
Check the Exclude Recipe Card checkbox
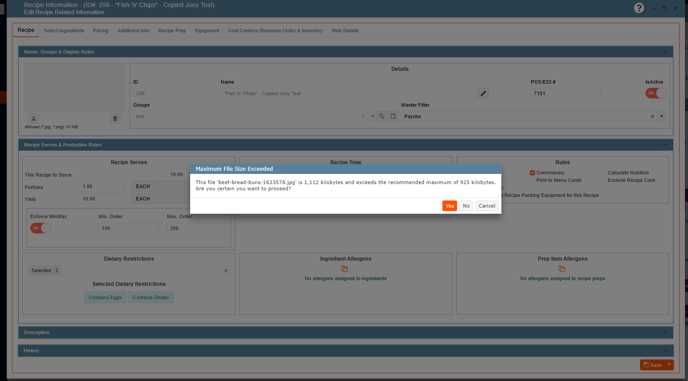[603, 180]
